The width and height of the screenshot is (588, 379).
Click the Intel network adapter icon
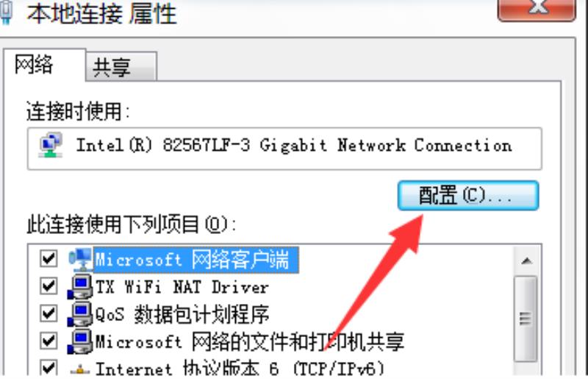coord(50,145)
